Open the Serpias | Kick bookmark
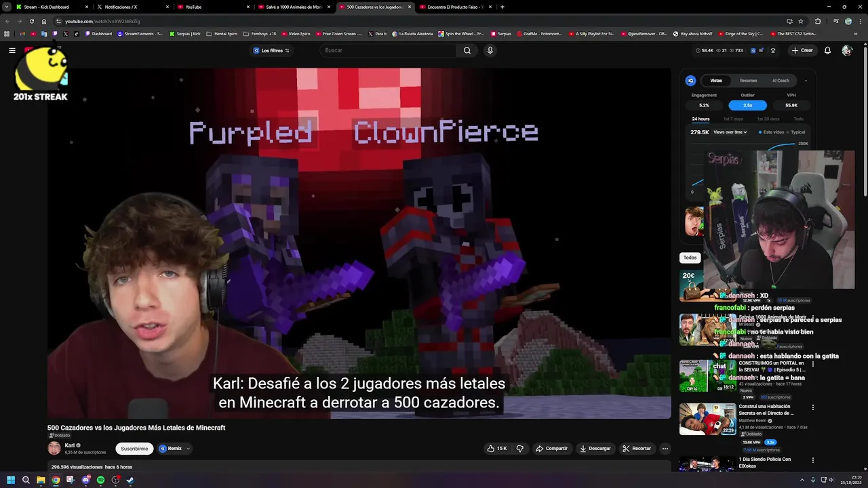This screenshot has width=868, height=488. pyautogui.click(x=185, y=33)
